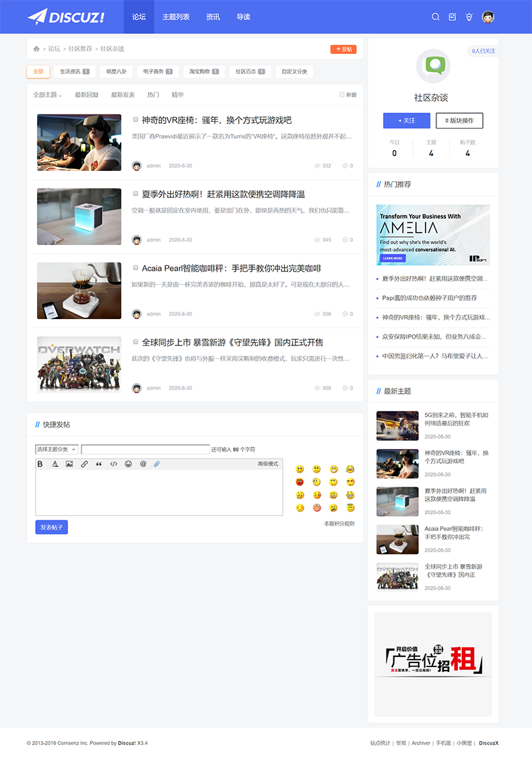
Task: Tick the 新窗 new window checkbox
Action: coord(342,95)
